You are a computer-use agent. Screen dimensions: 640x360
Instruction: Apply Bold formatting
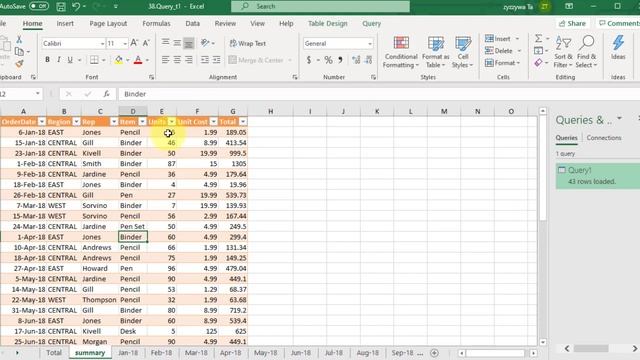pyautogui.click(x=47, y=60)
